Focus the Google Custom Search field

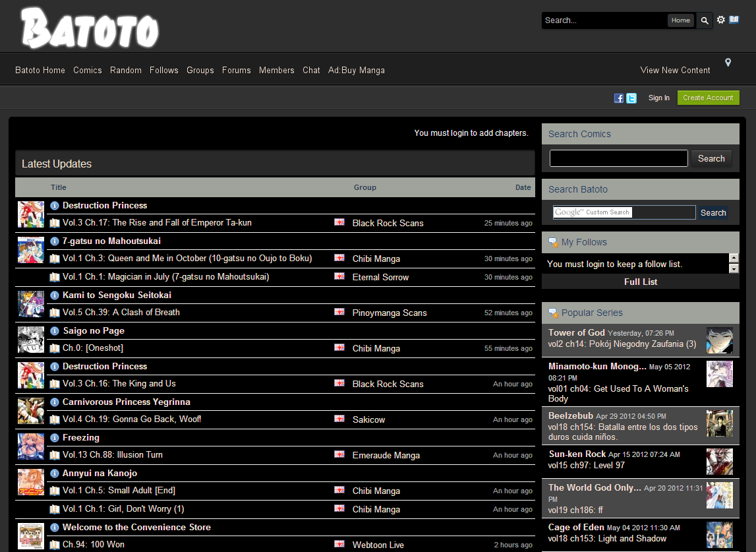624,212
